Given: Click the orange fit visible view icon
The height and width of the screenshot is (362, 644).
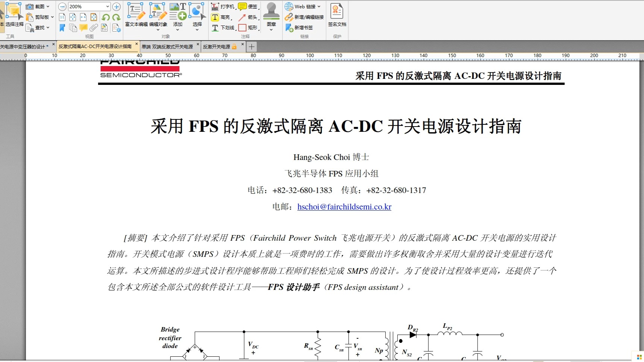Looking at the screenshot, I should 94,17.
